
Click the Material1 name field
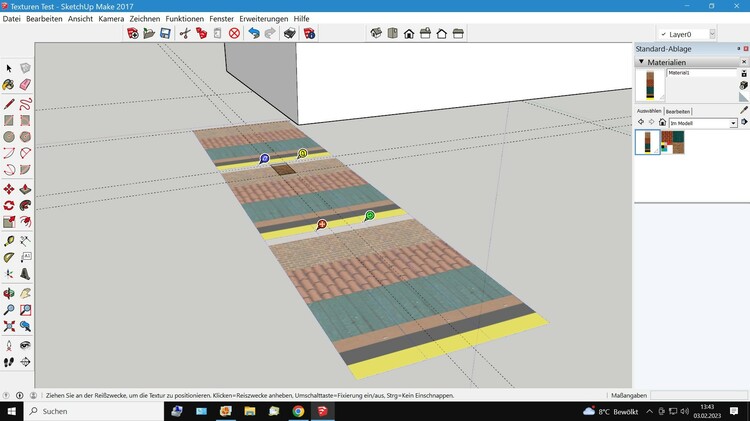(699, 73)
